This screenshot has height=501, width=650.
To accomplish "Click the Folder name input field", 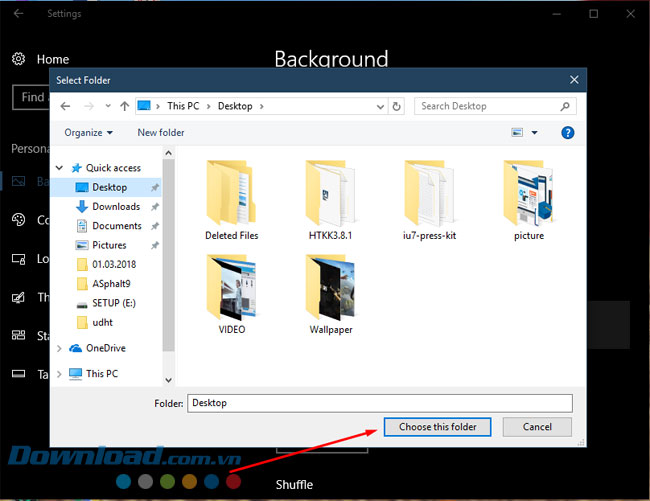I will tap(380, 403).
